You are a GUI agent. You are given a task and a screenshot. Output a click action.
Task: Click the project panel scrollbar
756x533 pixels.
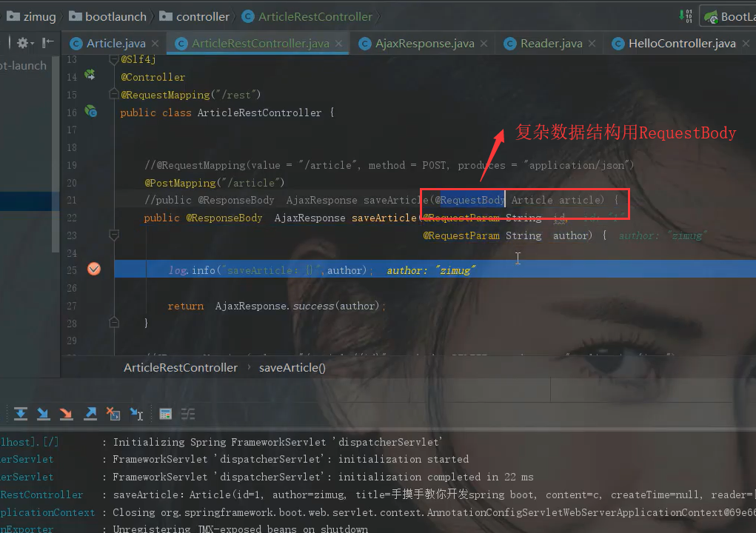[x=56, y=154]
